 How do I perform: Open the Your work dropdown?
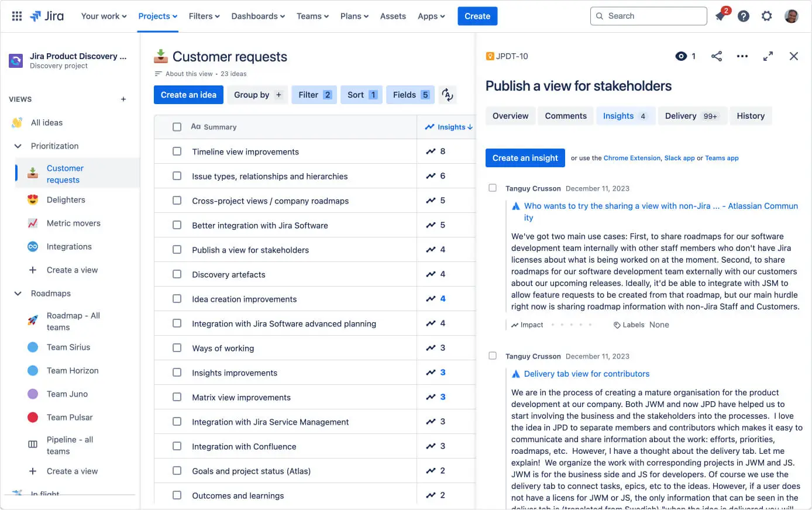click(x=104, y=16)
